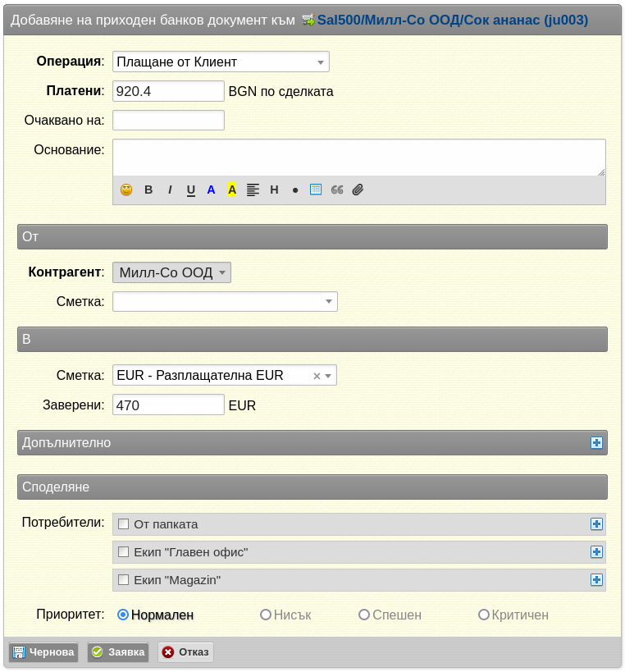
Task: Choose blue text color tool
Action: pyautogui.click(x=211, y=190)
